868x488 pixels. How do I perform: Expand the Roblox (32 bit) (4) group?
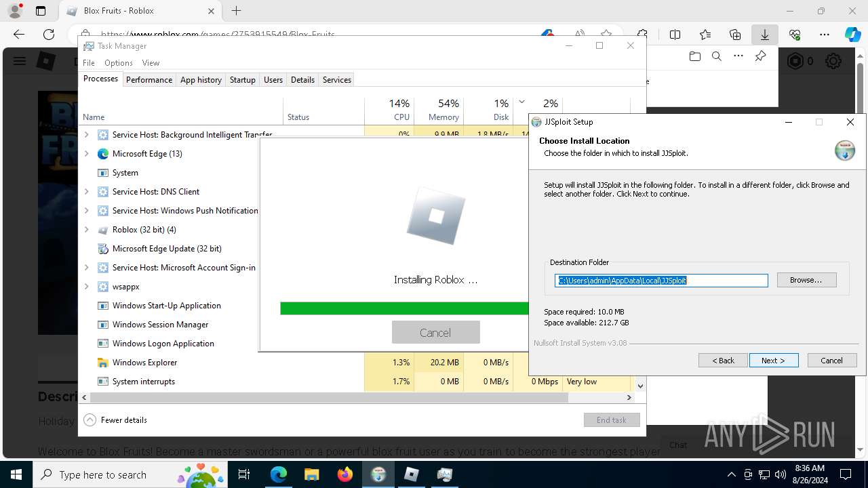(86, 230)
